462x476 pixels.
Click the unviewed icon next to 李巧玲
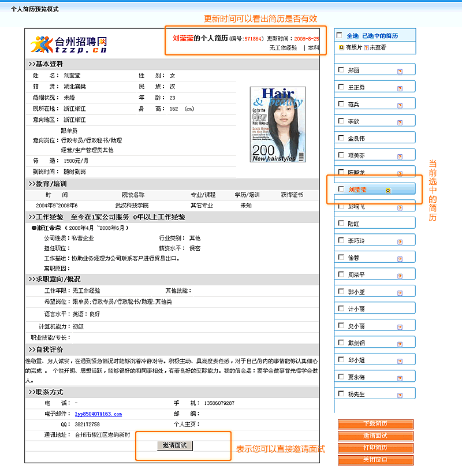tap(400, 241)
